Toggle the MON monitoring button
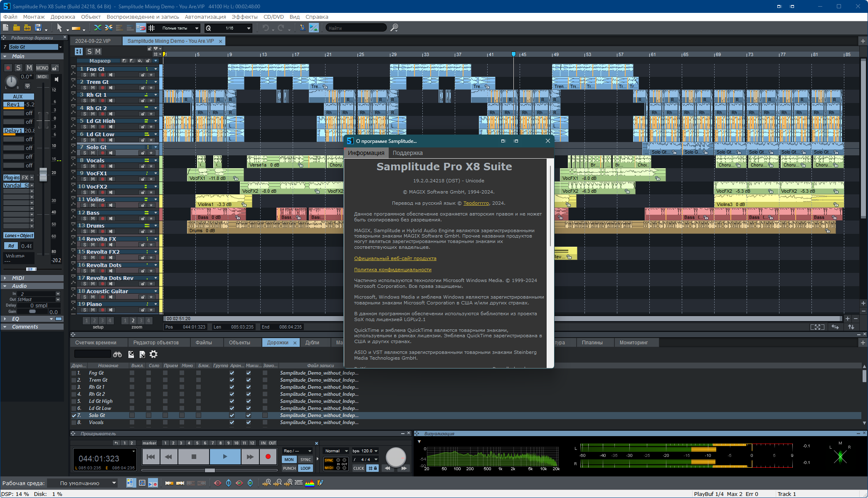The height and width of the screenshot is (498, 868). 289,459
